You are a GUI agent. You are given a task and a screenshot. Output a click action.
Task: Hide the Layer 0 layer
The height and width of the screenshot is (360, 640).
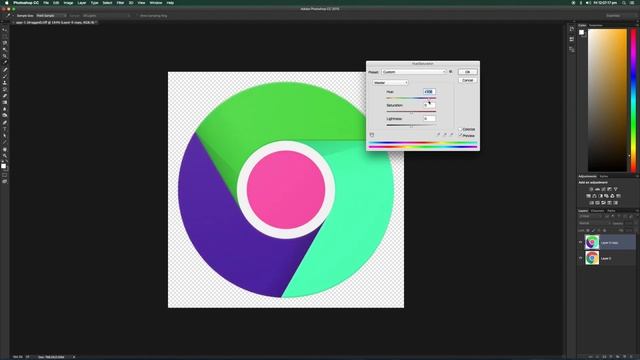(580, 258)
